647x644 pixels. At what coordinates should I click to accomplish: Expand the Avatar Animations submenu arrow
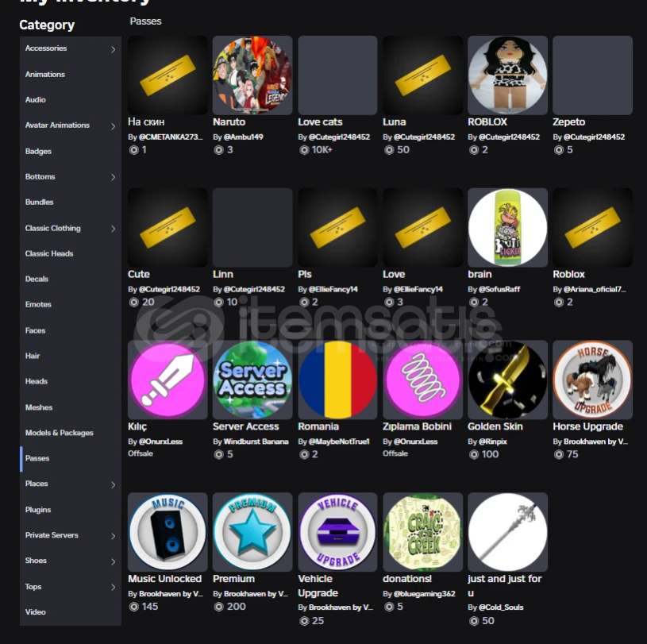(x=113, y=126)
